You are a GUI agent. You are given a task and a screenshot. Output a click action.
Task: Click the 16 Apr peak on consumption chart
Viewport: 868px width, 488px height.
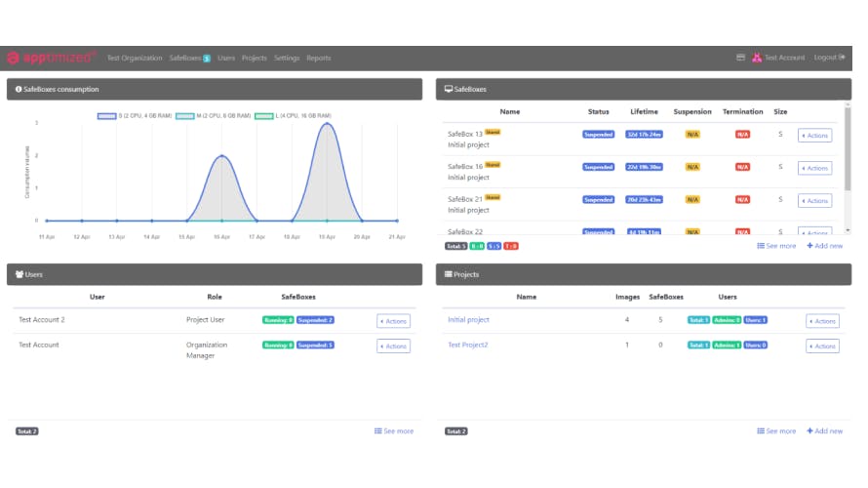pos(221,156)
